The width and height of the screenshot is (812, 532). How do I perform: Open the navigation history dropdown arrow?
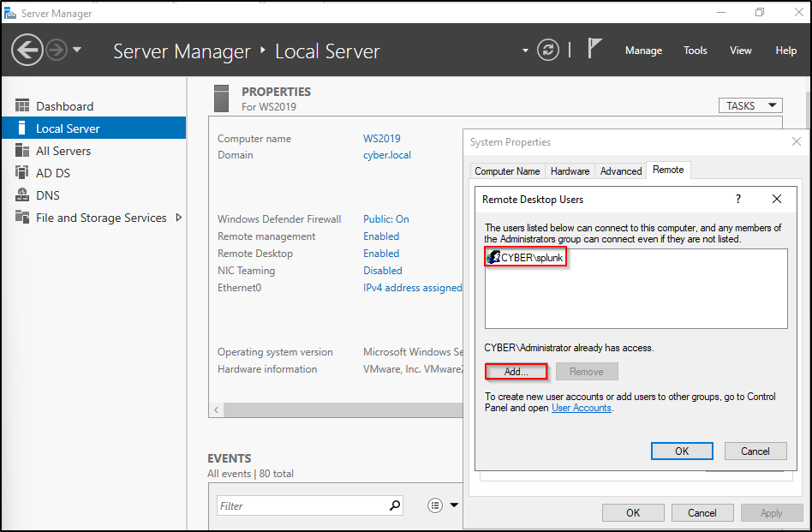[x=77, y=51]
